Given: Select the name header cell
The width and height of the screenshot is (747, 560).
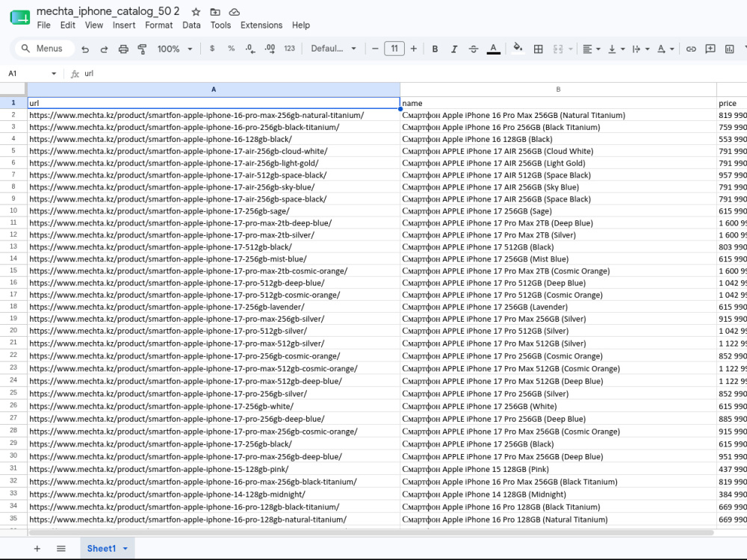Looking at the screenshot, I should 558,103.
